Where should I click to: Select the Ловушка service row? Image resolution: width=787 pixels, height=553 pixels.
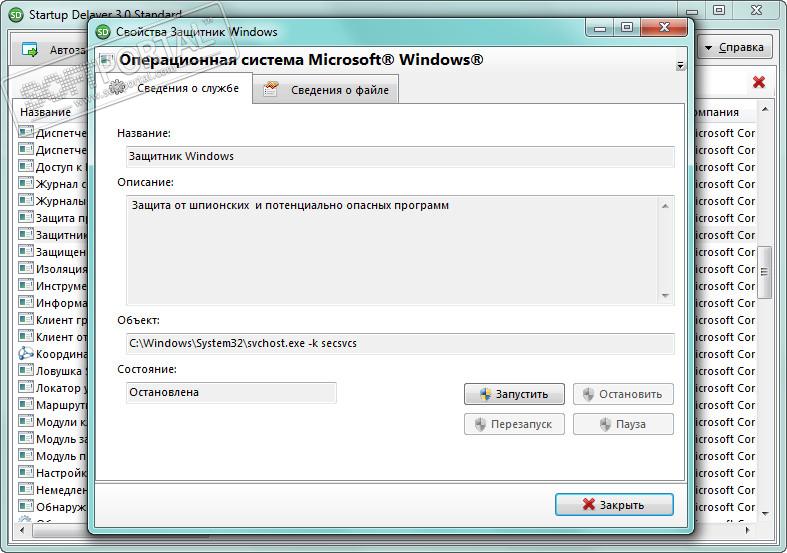click(52, 371)
